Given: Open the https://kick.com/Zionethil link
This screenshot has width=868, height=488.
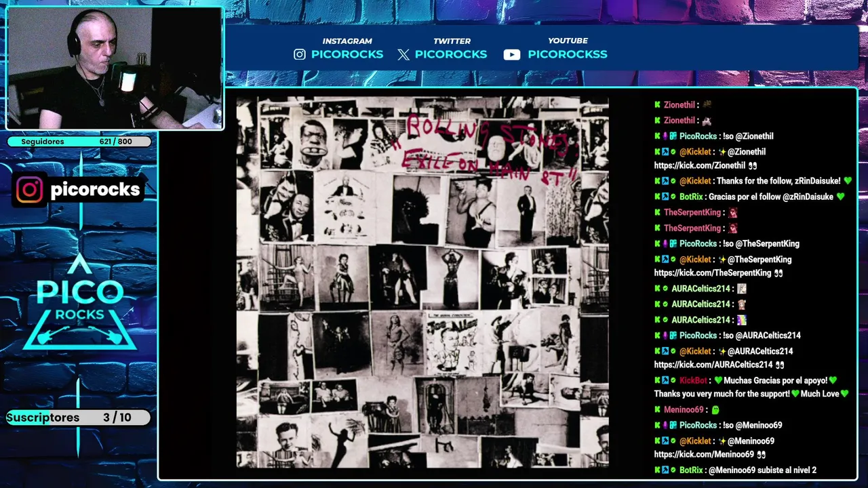Looking at the screenshot, I should tap(700, 165).
